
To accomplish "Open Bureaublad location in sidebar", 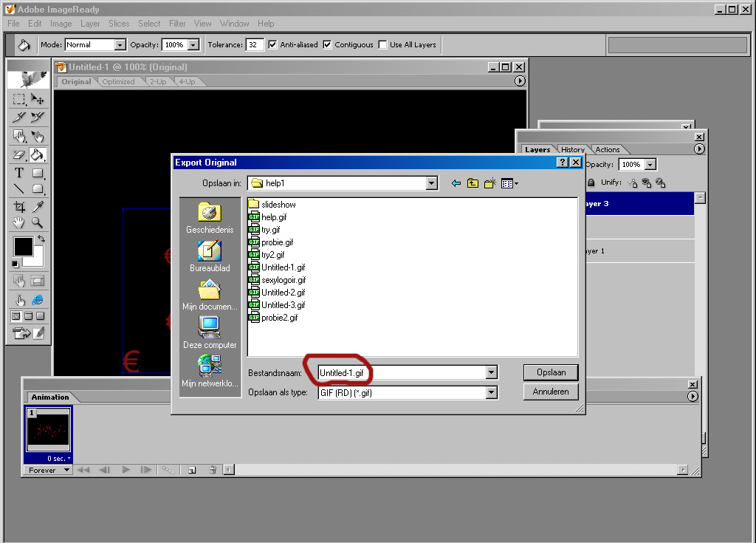I will 210,256.
